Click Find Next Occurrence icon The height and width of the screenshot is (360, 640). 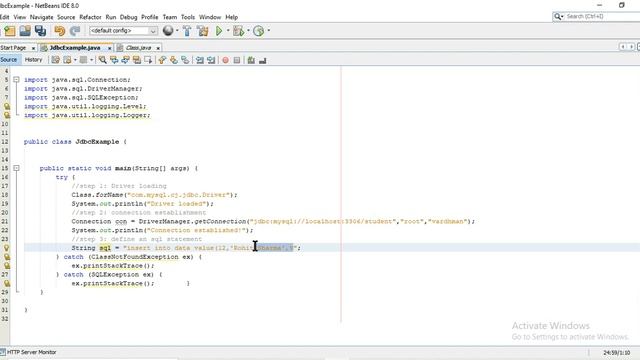125,60
